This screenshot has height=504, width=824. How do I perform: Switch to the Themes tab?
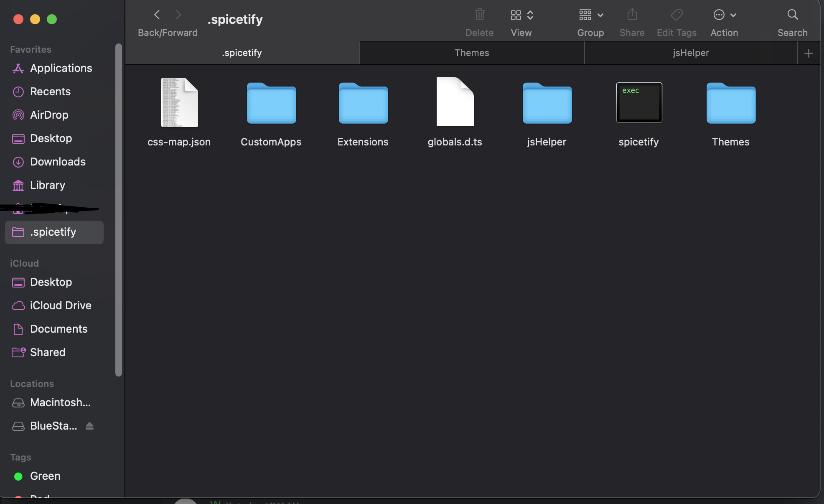(472, 53)
